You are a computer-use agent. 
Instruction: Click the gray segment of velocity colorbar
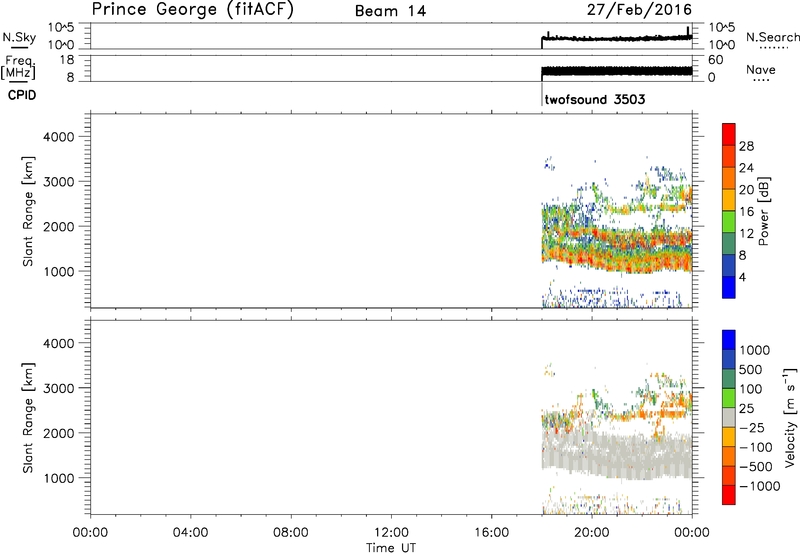pos(729,417)
